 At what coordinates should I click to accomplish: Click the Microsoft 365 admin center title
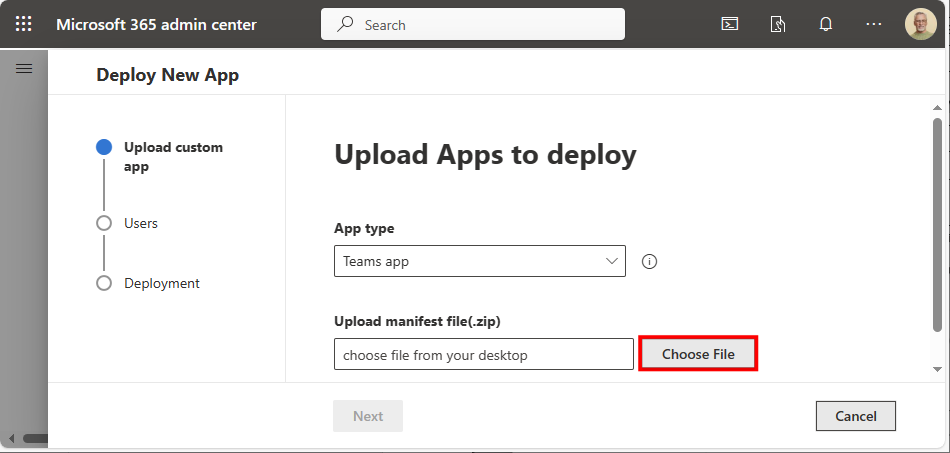tap(156, 25)
